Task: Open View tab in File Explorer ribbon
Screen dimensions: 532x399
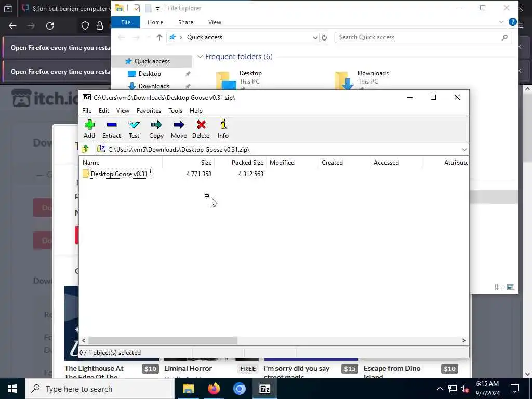Action: pyautogui.click(x=215, y=22)
